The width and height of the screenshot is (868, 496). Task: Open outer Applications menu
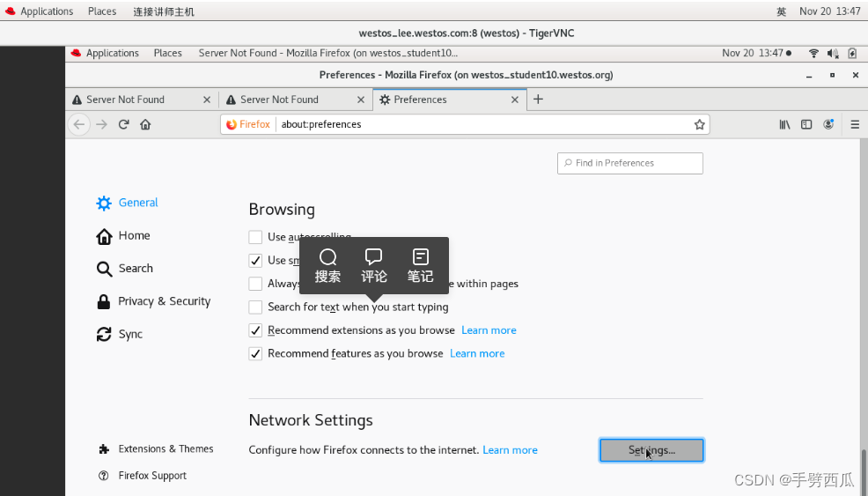pos(47,11)
